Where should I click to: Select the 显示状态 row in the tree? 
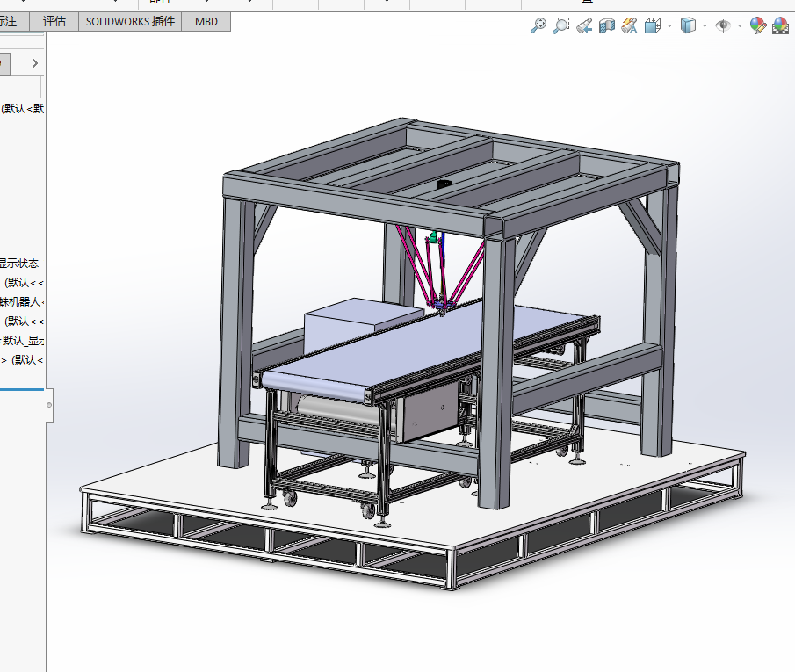(x=21, y=264)
